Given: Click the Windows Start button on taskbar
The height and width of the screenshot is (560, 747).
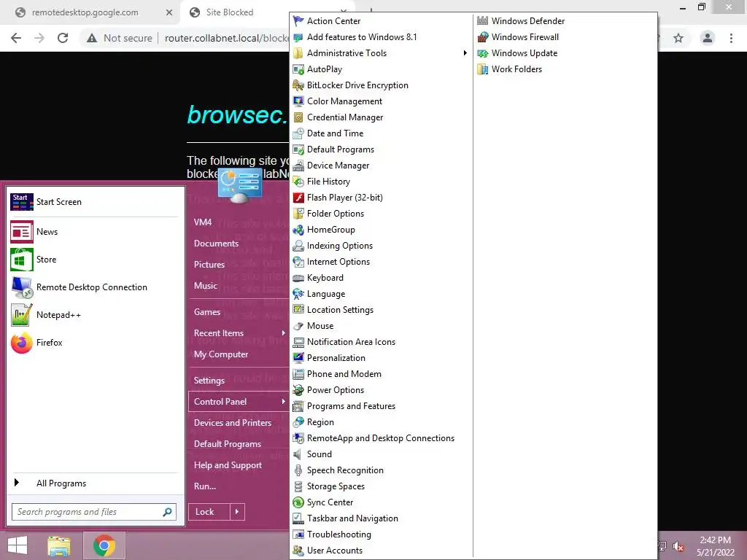Looking at the screenshot, I should (18, 545).
